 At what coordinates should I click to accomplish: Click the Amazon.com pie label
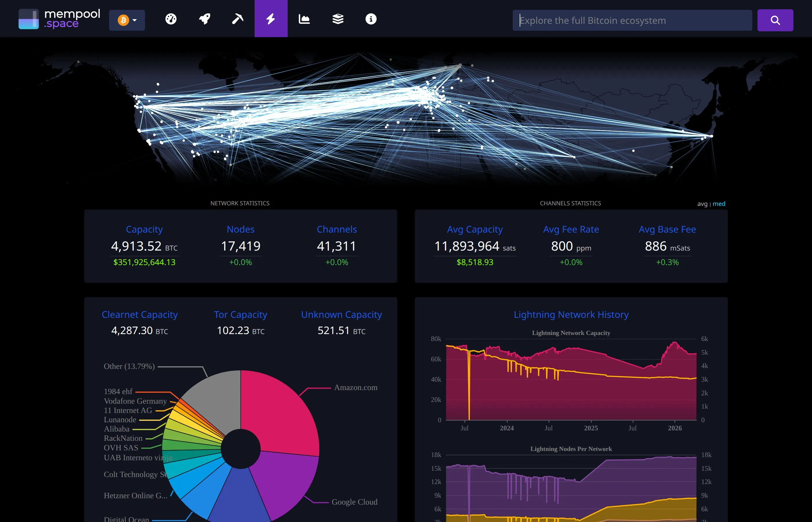(x=356, y=387)
